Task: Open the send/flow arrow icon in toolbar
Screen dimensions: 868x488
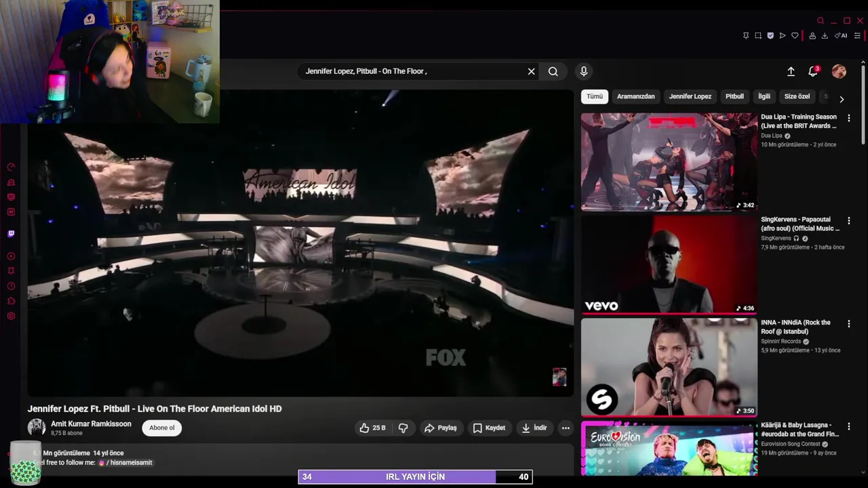Action: click(x=783, y=36)
